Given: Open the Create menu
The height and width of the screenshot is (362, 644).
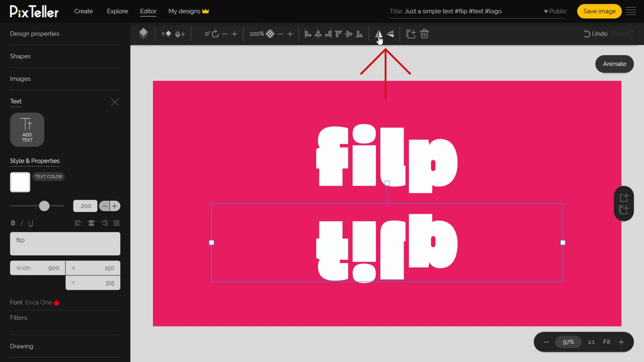Looking at the screenshot, I should tap(84, 11).
